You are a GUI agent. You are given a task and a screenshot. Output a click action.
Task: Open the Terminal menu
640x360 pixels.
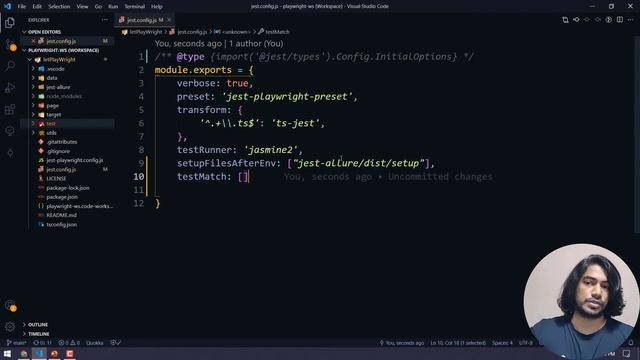point(134,7)
